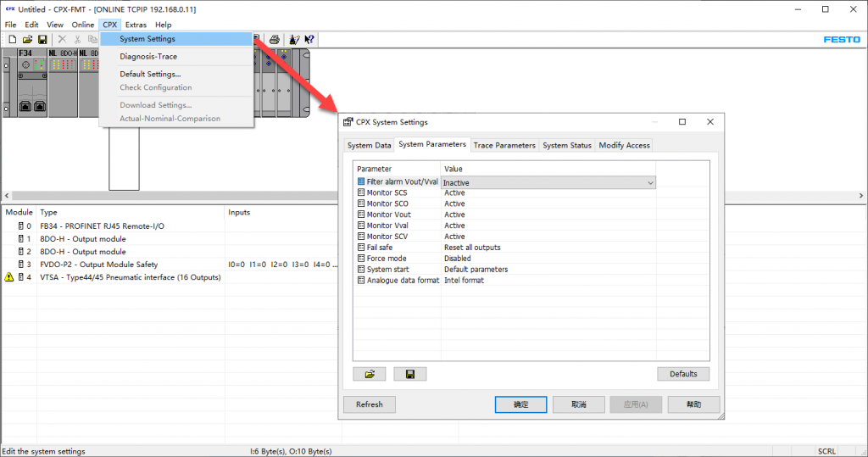This screenshot has height=457, width=868.
Task: Click the right arrow of horizontal scrollbar
Action: point(861,196)
